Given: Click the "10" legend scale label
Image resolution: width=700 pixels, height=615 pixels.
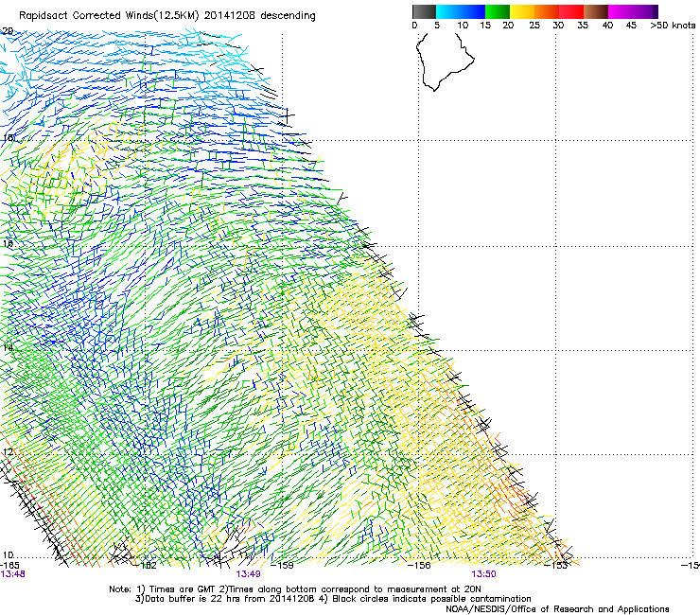Looking at the screenshot, I should 463,26.
